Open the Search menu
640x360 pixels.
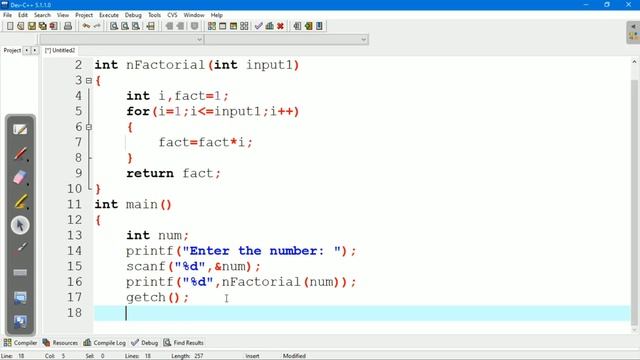pyautogui.click(x=42, y=15)
